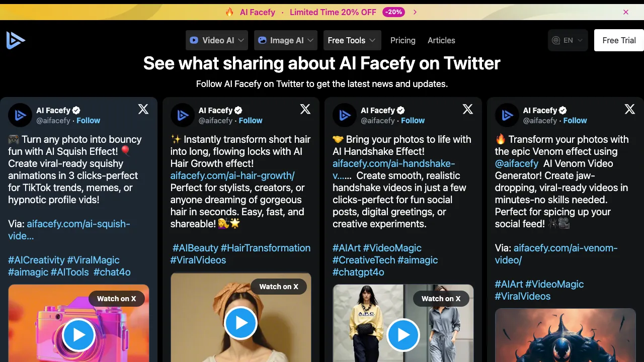Image resolution: width=644 pixels, height=362 pixels.
Task: Dismiss the 20% OFF promotion banner
Action: (x=626, y=12)
